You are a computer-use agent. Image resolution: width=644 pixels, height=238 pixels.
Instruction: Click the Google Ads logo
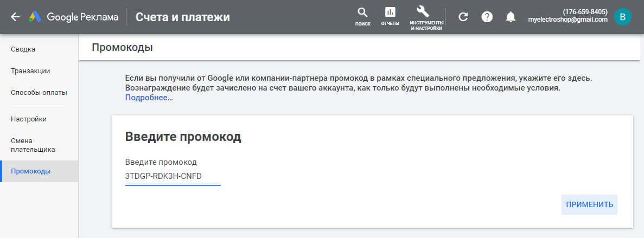[x=36, y=17]
